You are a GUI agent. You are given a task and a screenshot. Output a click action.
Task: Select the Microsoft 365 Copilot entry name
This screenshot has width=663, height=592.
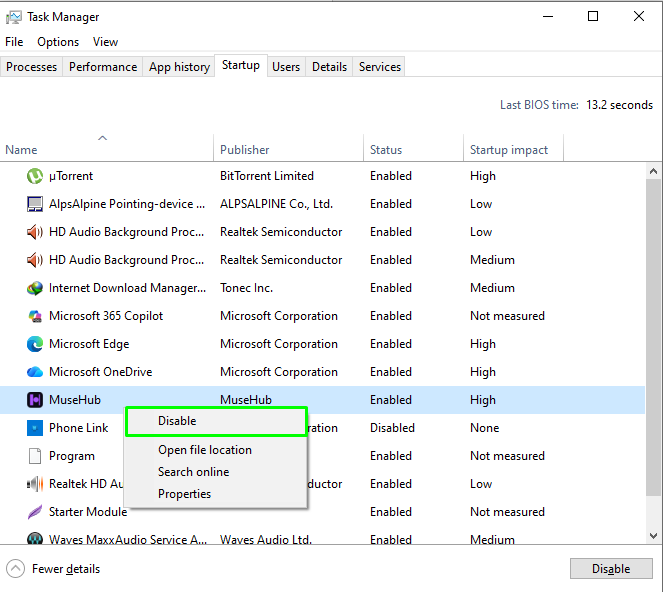pyautogui.click(x=106, y=316)
